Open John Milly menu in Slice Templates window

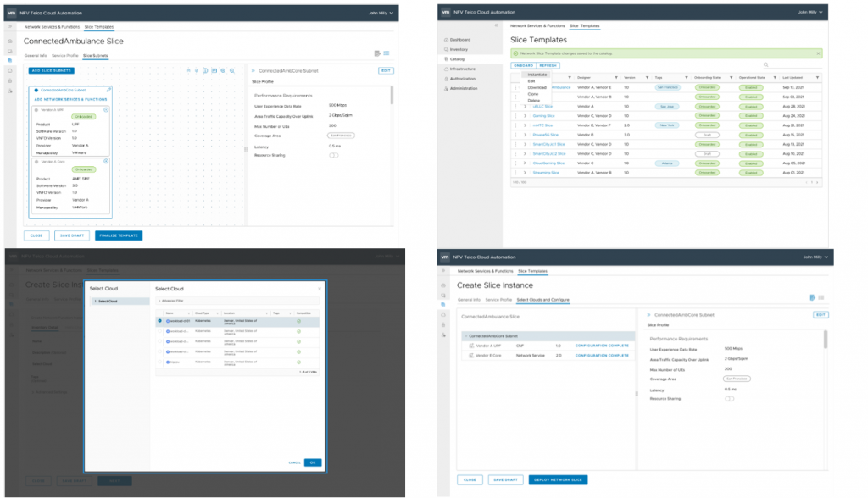click(x=810, y=12)
